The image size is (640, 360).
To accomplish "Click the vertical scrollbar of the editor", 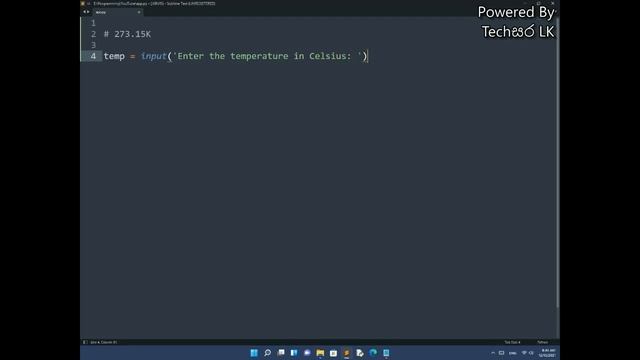I will point(558,163).
